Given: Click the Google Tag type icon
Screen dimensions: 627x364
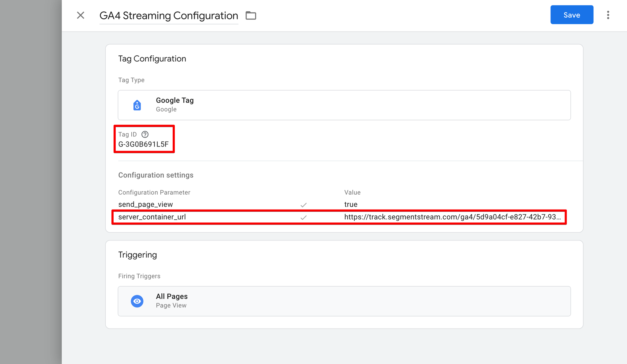Looking at the screenshot, I should click(137, 105).
